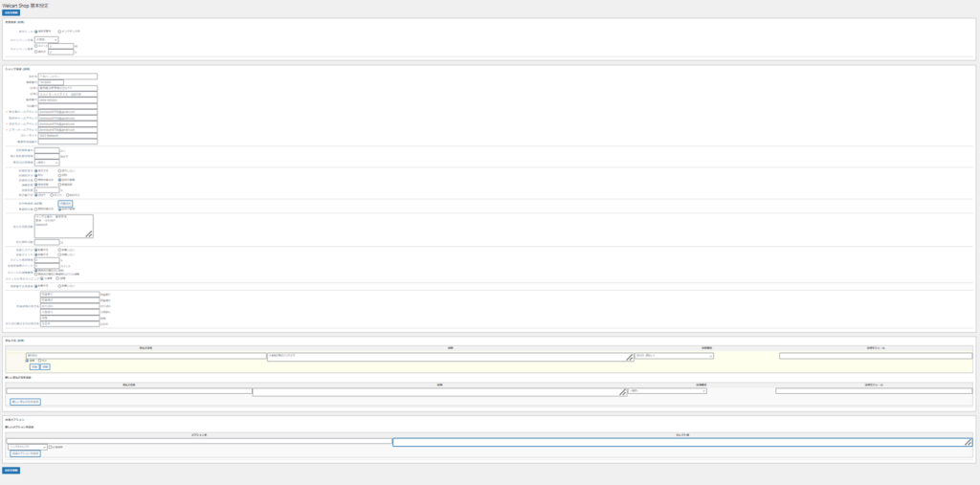Choose the 割引 campaign benefit radio
The height and width of the screenshot is (485, 980).
36,51
